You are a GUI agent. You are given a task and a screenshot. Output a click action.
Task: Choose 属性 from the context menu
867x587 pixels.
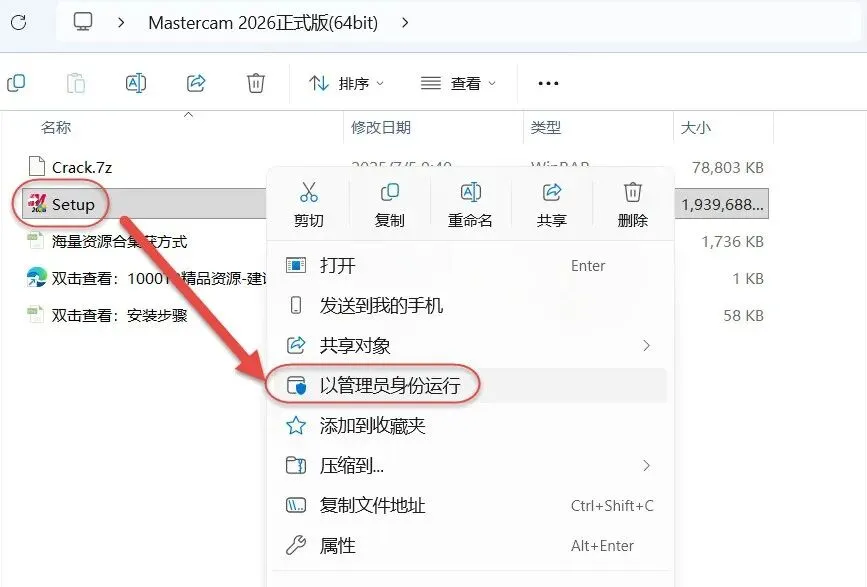[470, 546]
